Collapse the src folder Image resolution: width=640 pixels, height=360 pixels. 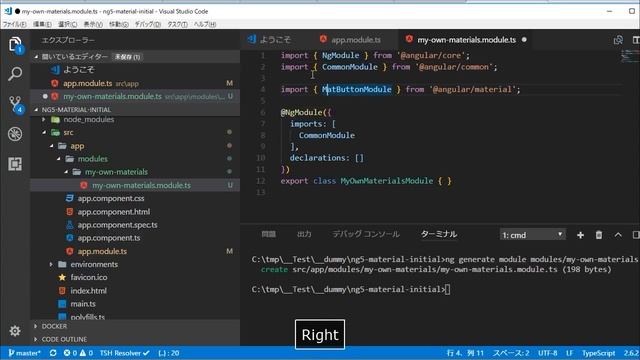(x=44, y=133)
